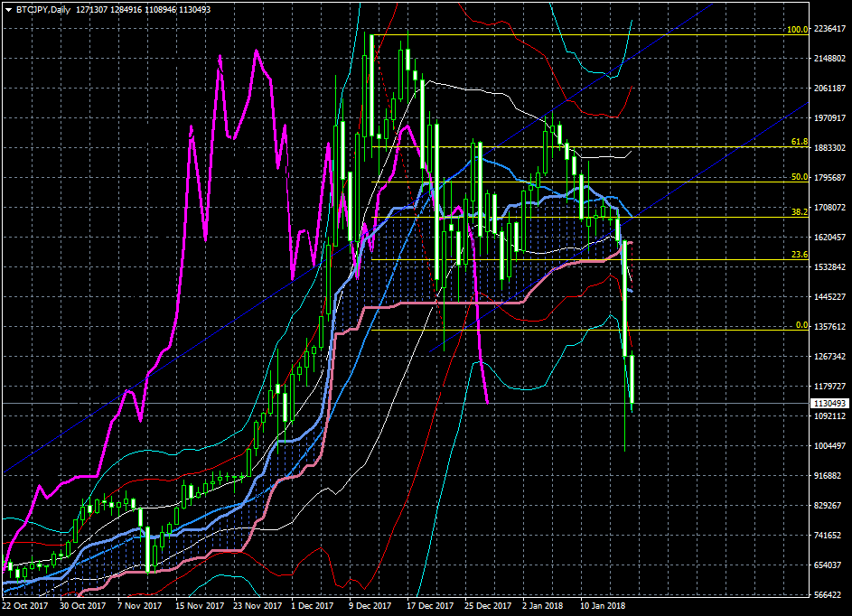Click the 1620457 price on the scale
Image resolution: width=852 pixels, height=616 pixels.
(830, 238)
